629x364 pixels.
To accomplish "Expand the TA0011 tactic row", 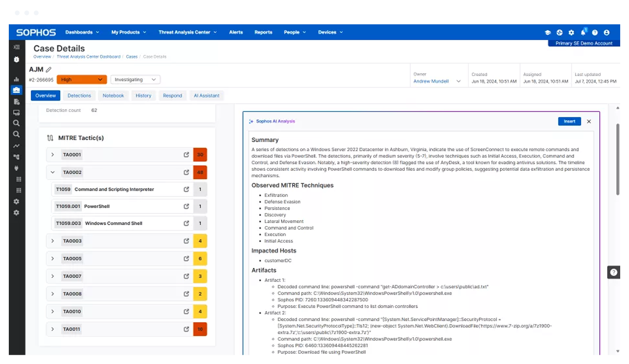I will (x=52, y=329).
